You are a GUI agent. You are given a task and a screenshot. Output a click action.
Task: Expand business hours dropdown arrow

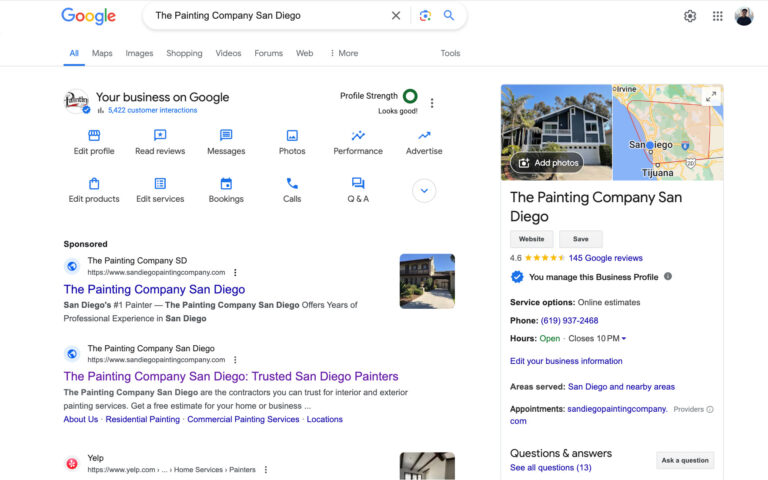point(624,338)
